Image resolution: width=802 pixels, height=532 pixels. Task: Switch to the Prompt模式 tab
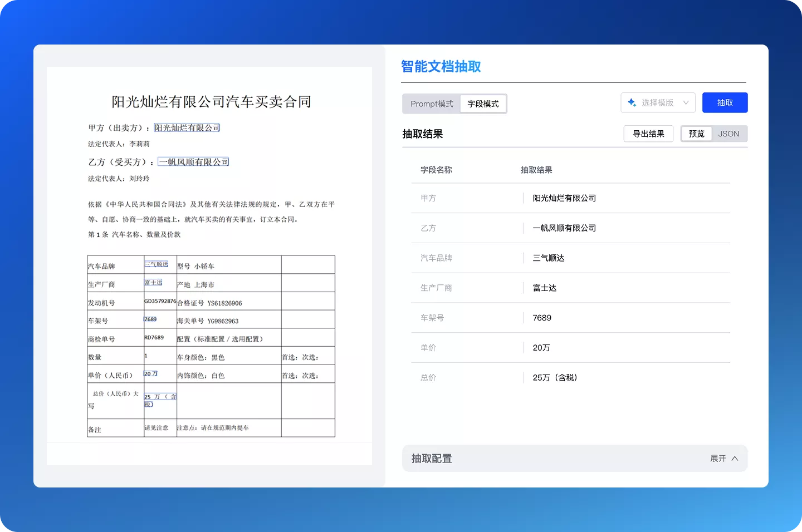[x=432, y=104]
